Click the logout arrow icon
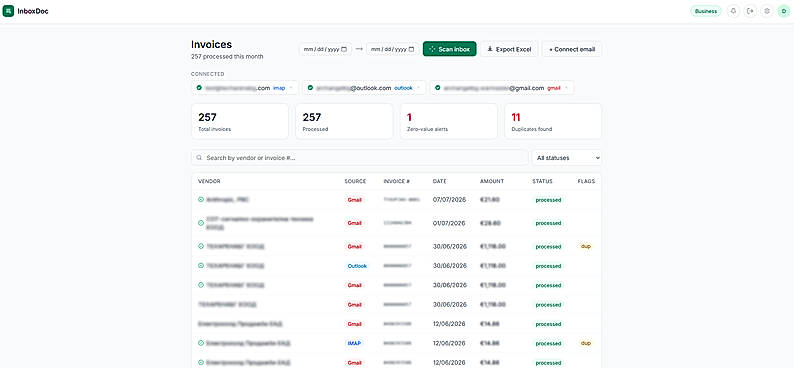This screenshot has height=368, width=794. point(750,11)
